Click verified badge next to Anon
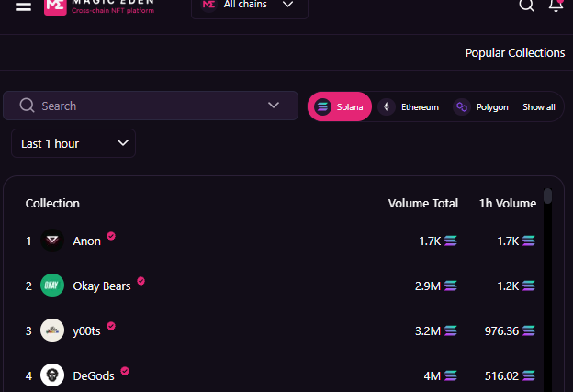573x392 pixels. [x=111, y=236]
